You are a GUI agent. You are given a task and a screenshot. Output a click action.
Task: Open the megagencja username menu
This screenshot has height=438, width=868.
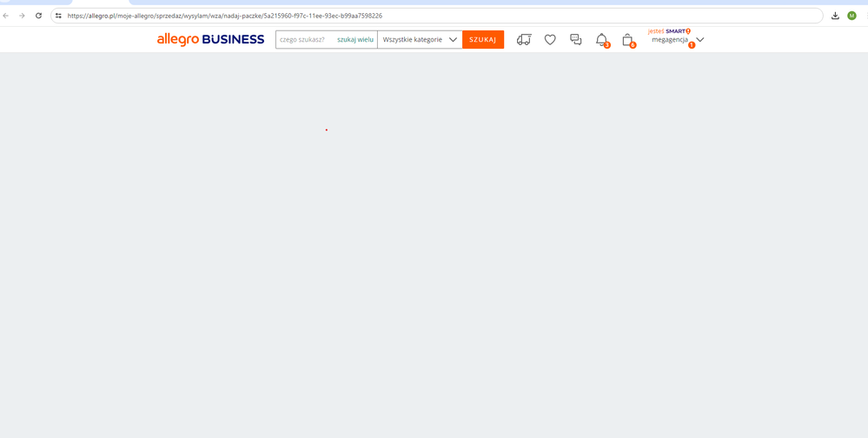pyautogui.click(x=670, y=40)
